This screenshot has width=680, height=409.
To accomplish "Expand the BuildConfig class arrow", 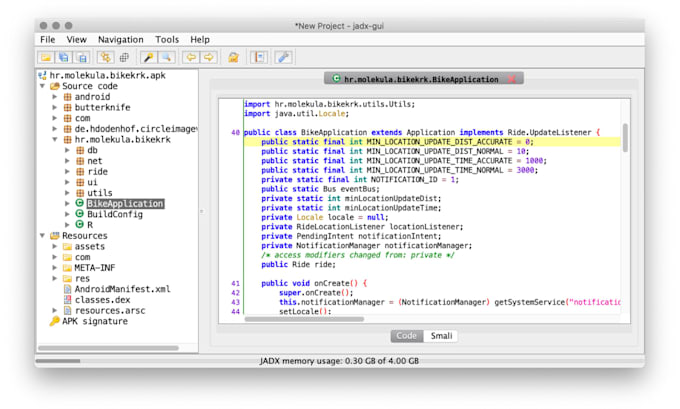I will click(68, 214).
